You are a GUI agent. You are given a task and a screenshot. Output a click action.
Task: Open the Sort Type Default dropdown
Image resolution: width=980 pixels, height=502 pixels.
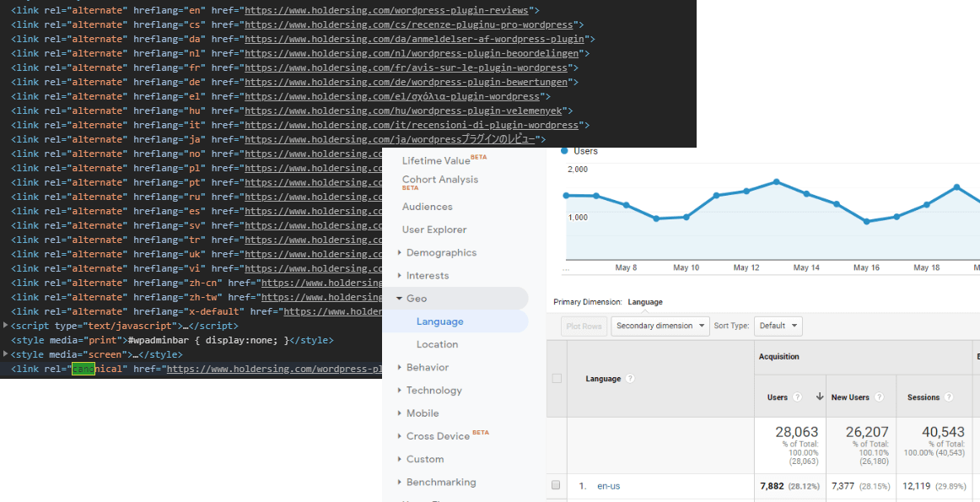(778, 327)
